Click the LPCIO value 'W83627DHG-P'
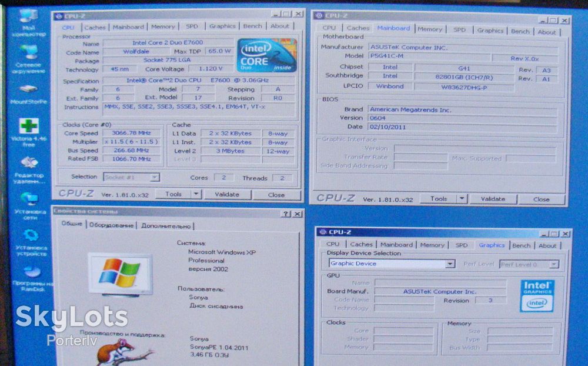Viewport: 588px width, 366px height. coord(465,88)
